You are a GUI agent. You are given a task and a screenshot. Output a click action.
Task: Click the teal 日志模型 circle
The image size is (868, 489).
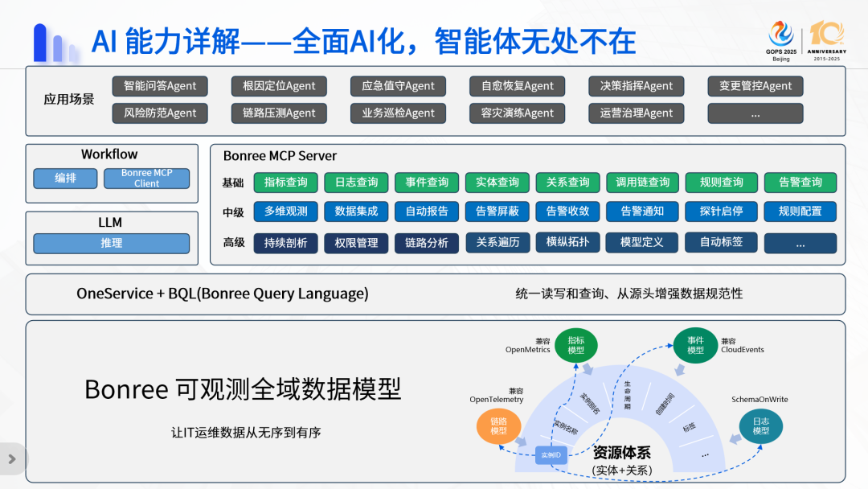click(760, 426)
